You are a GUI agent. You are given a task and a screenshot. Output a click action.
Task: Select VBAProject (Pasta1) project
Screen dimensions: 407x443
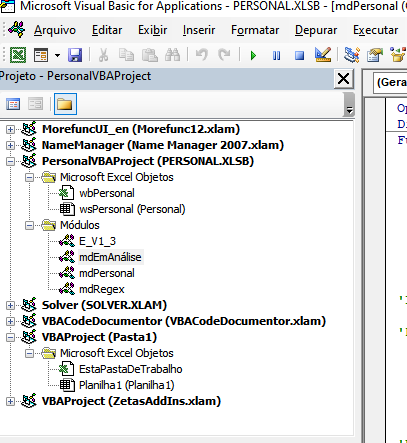[x=99, y=337]
